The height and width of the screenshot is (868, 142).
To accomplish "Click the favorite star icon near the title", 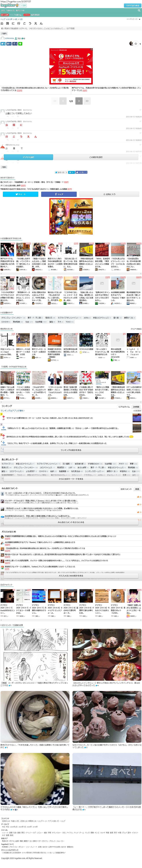I will [136, 44].
